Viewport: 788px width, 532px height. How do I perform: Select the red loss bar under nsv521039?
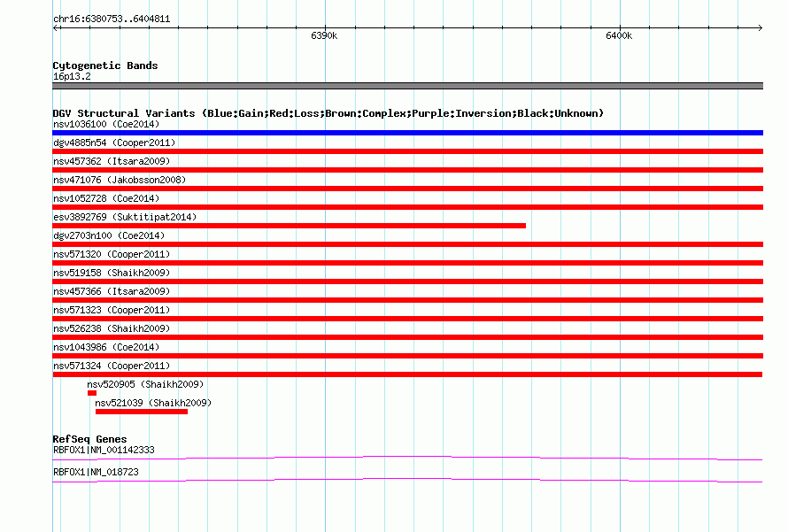click(141, 412)
